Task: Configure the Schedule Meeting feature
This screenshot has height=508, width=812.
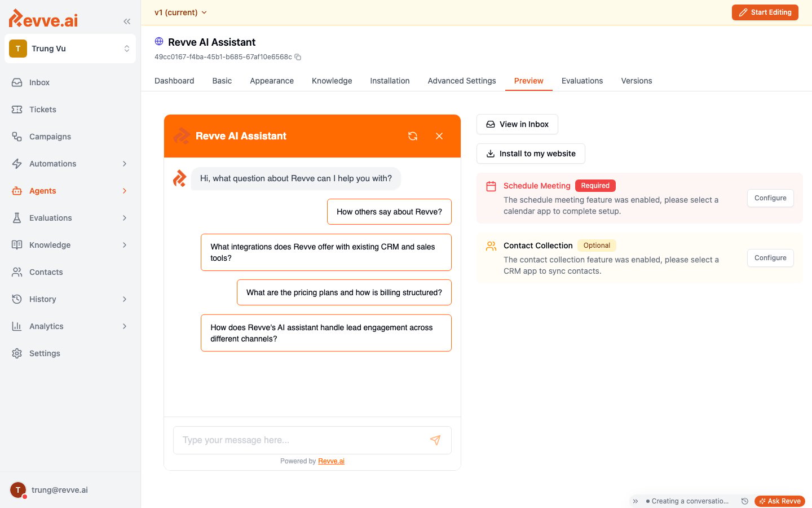Action: (x=770, y=198)
